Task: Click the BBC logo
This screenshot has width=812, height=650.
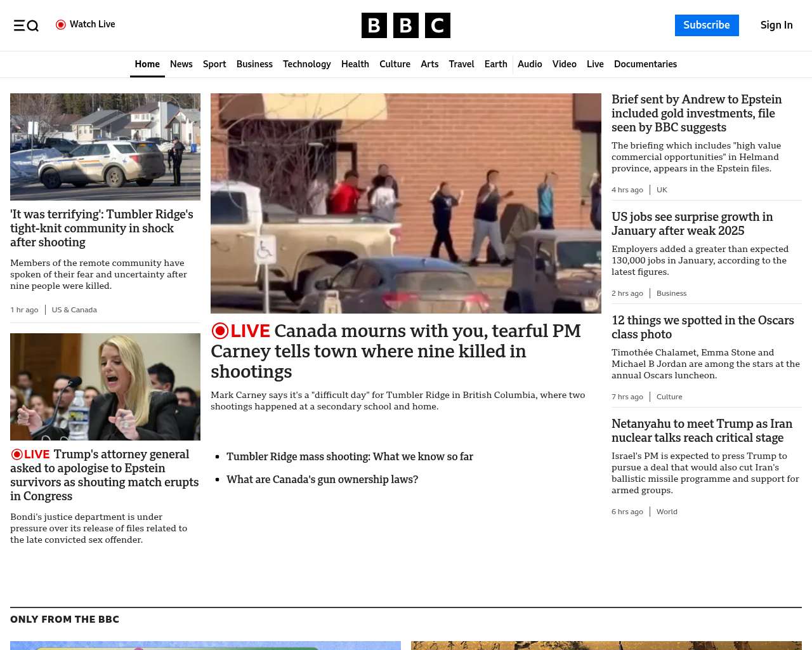Action: click(405, 25)
